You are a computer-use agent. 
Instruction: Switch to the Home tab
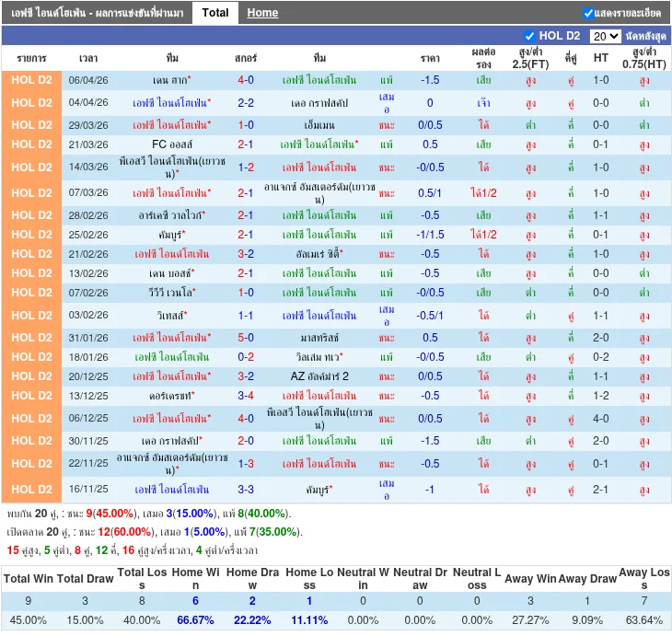click(262, 13)
